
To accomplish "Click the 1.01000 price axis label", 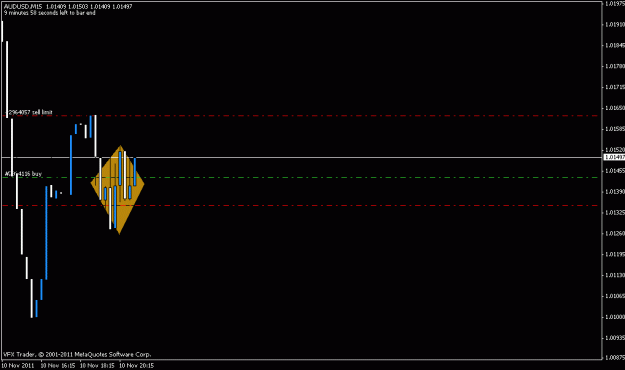I will [615, 317].
